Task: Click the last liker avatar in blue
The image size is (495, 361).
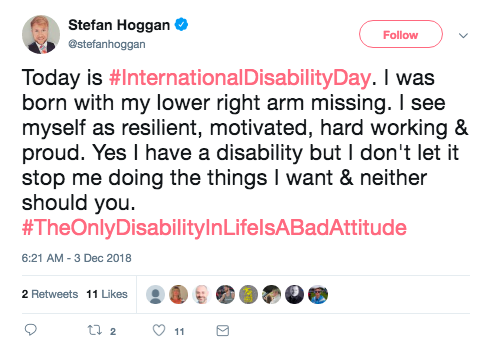Action: [318, 295]
